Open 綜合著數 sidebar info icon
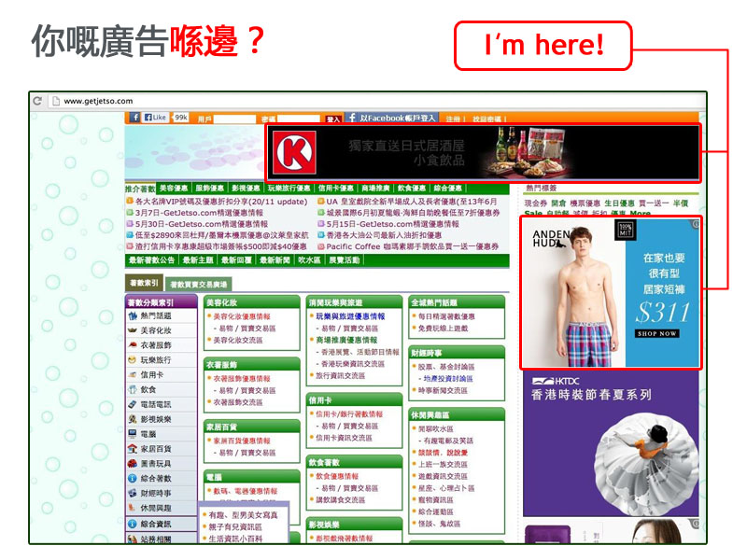 (x=133, y=478)
